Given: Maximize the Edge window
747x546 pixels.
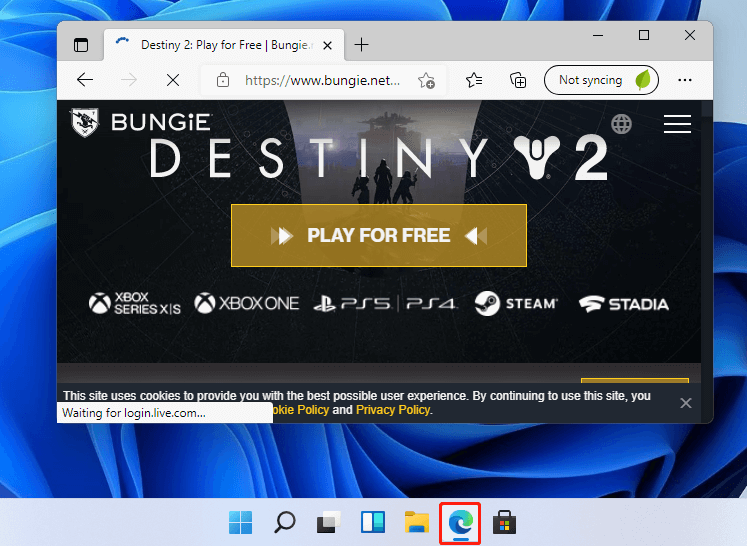Looking at the screenshot, I should (x=644, y=35).
